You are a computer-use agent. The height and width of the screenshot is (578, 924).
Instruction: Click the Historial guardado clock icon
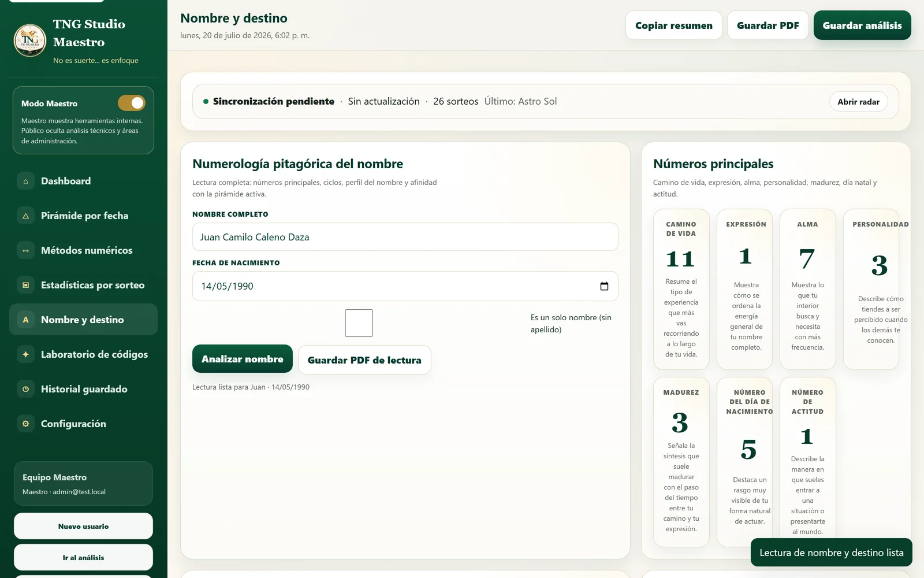[x=25, y=389]
